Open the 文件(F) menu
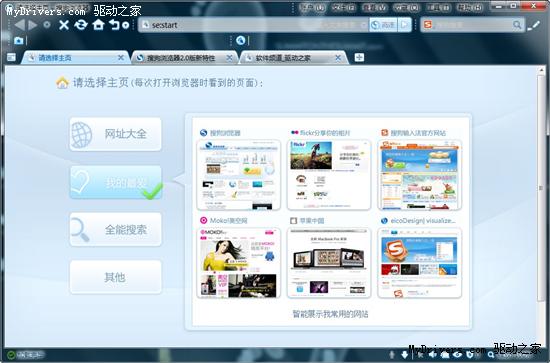 click(x=343, y=7)
